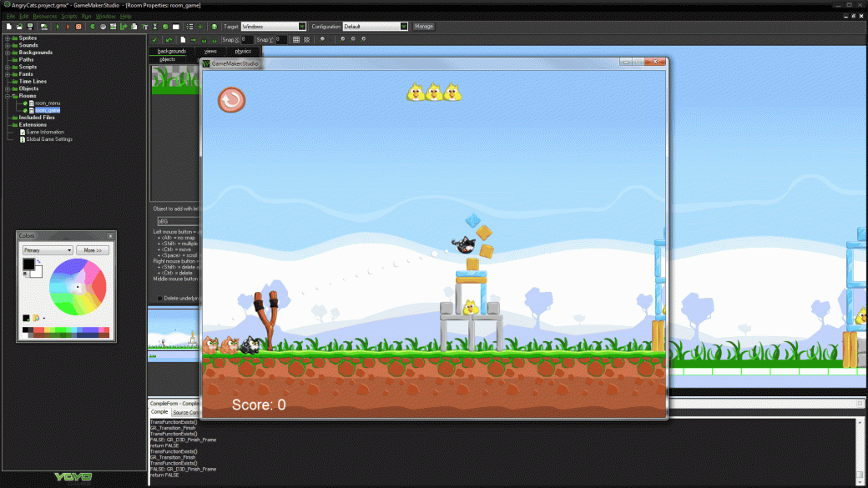Open help with the question mark icon

[x=214, y=27]
